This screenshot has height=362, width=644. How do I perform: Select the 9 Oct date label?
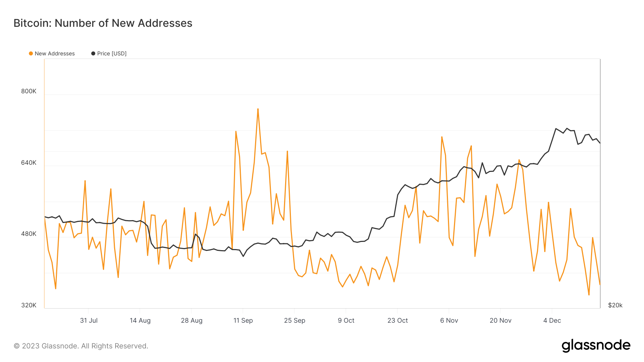click(346, 321)
